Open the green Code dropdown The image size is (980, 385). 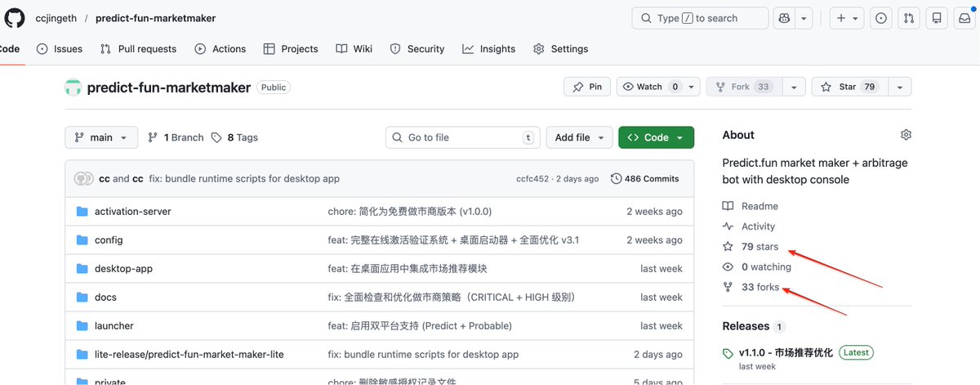[656, 137]
